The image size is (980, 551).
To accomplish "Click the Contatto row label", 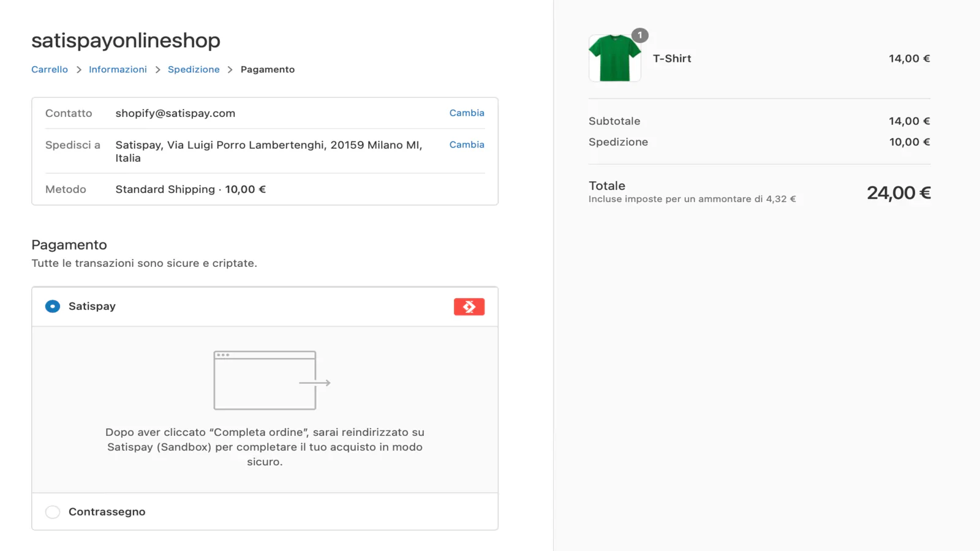I will pyautogui.click(x=69, y=113).
